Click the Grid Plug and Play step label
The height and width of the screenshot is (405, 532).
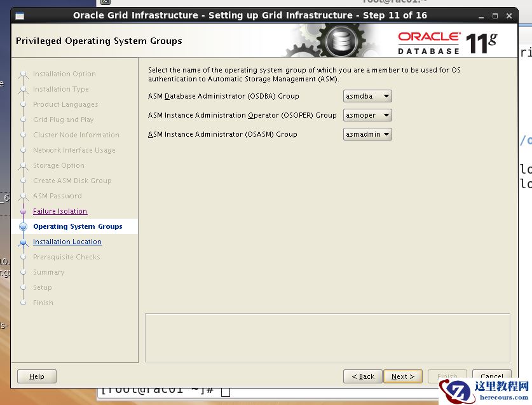64,120
